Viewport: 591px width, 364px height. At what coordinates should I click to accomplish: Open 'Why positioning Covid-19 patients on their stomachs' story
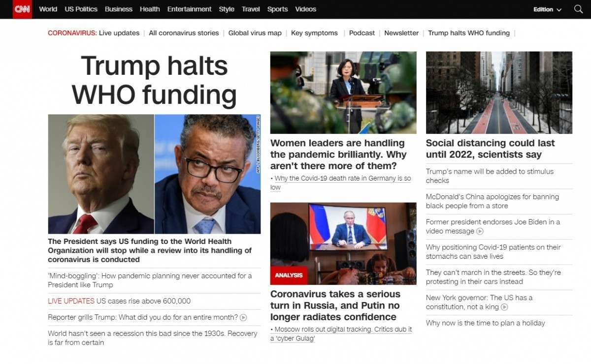(x=493, y=252)
